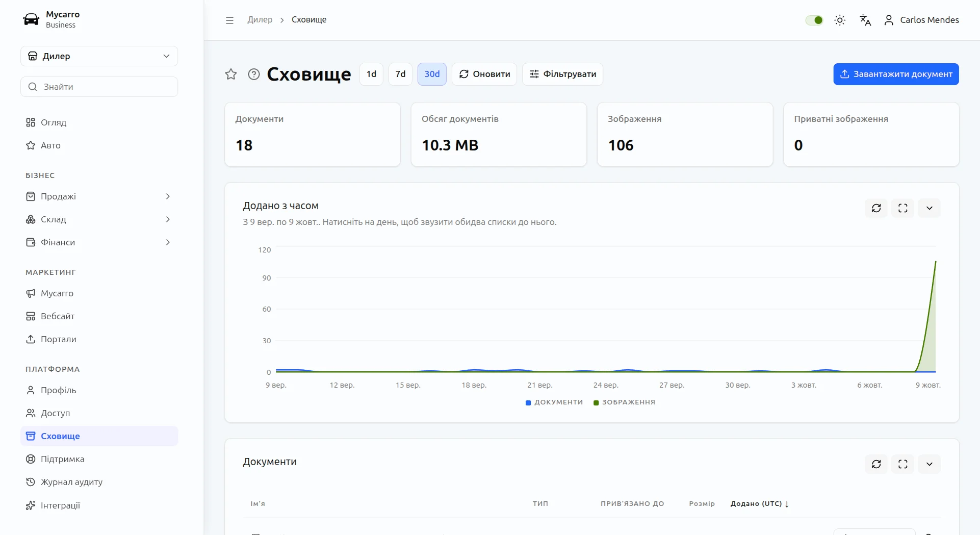This screenshot has height=535, width=980.
Task: Open Сховище in the sidebar
Action: pyautogui.click(x=99, y=436)
